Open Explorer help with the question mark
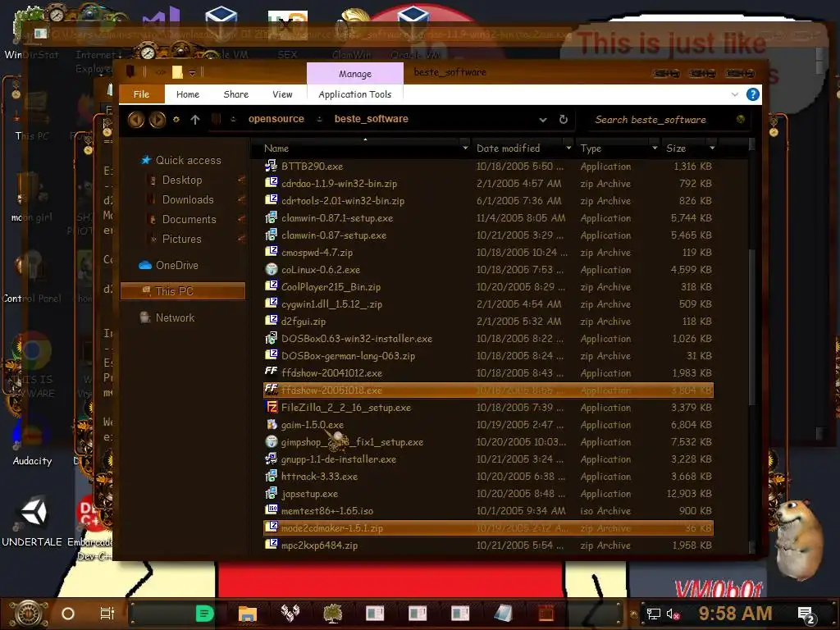The height and width of the screenshot is (630, 840). 752,95
